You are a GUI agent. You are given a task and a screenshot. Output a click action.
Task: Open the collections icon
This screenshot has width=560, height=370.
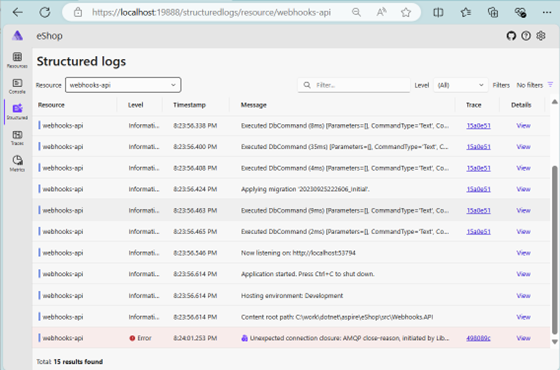pos(493,12)
